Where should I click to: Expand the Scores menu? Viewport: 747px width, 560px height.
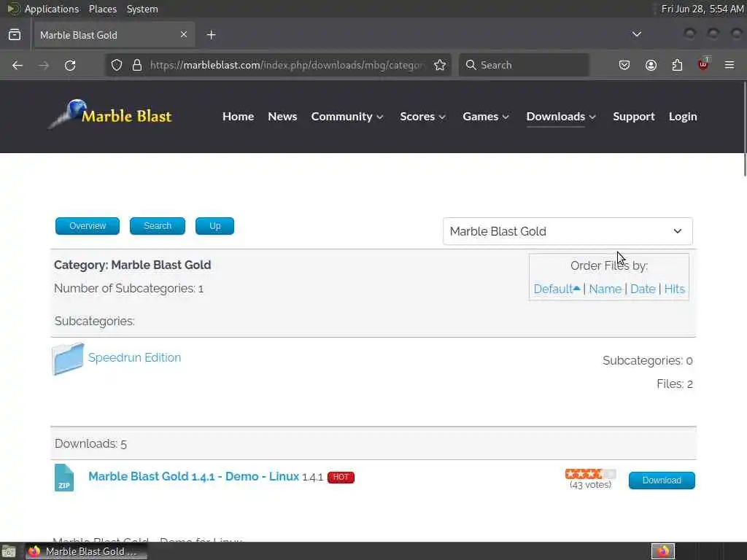coord(422,117)
